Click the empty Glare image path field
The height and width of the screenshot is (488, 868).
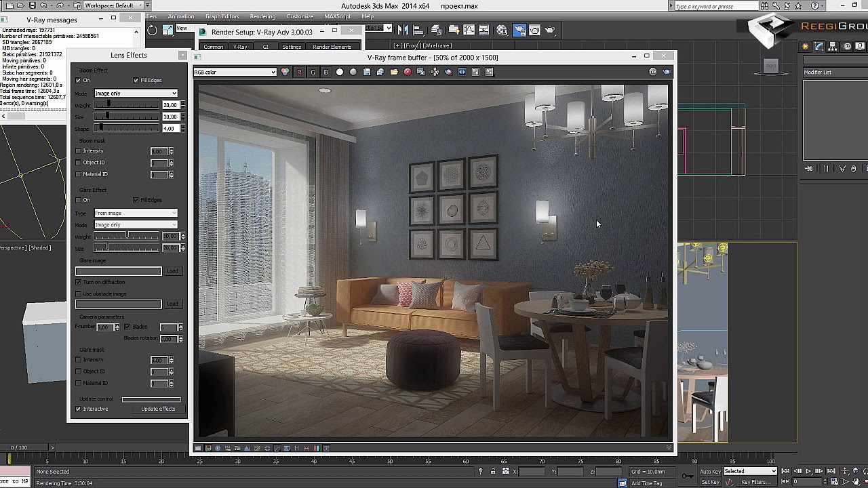click(119, 271)
